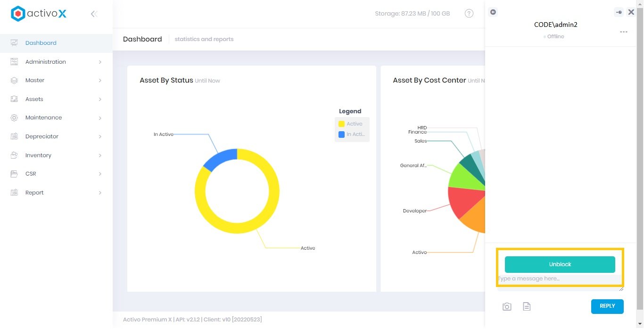The width and height of the screenshot is (644, 329).
Task: Expand the Maintenance submenu
Action: (56, 118)
